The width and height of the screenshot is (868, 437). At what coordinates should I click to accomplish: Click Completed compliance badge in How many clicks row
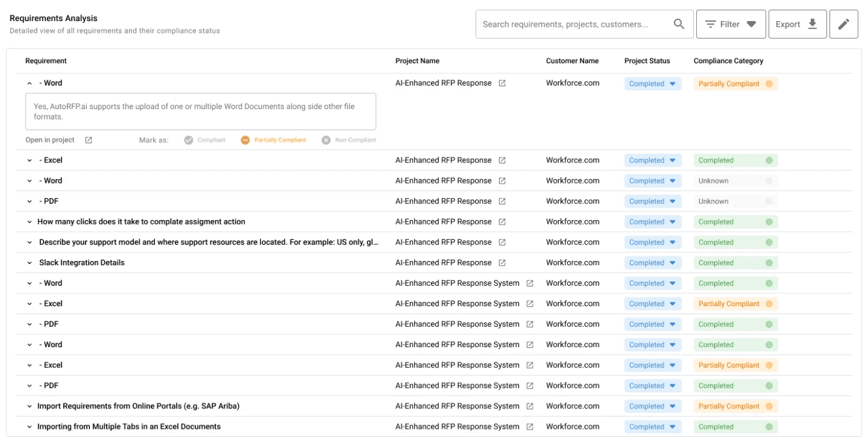[736, 222]
